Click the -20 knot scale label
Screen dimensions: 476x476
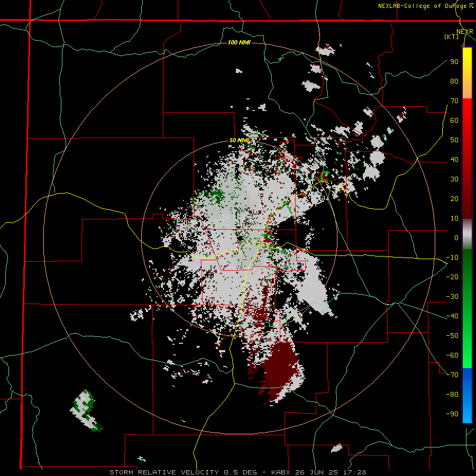[452, 277]
